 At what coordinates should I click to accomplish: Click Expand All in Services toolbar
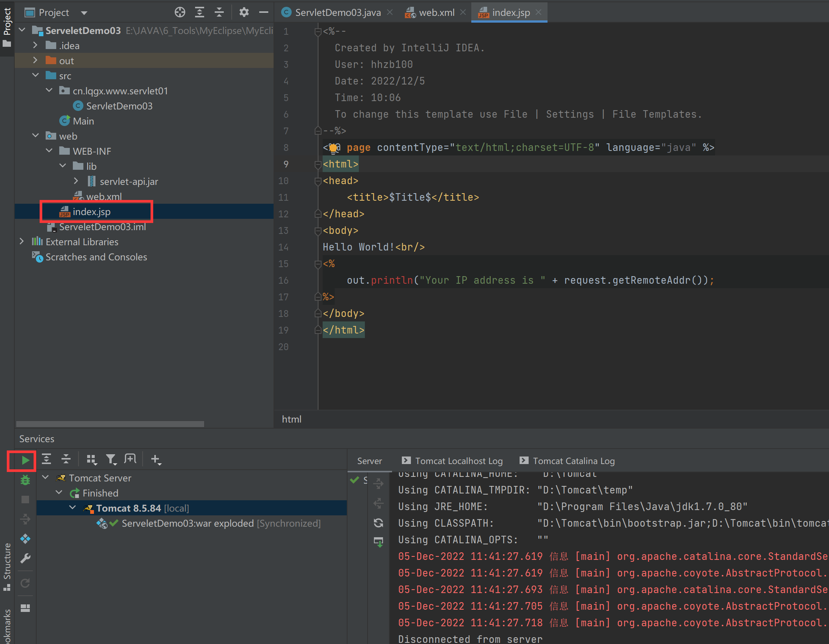(46, 459)
